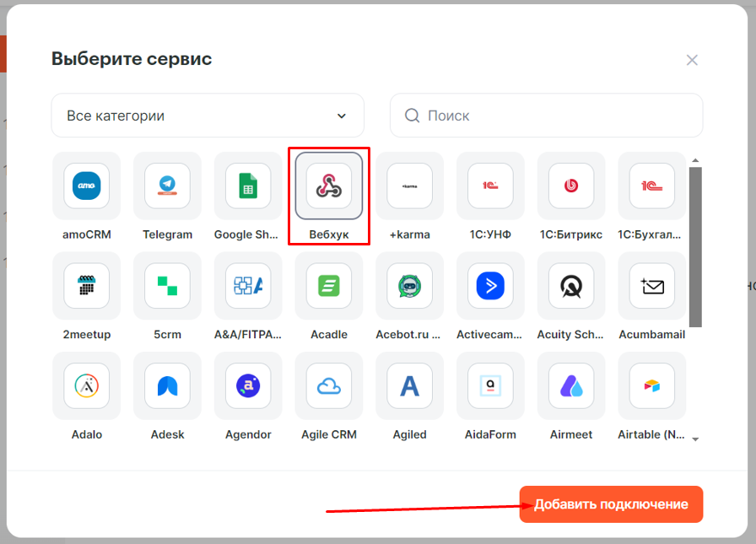Click the Добавить подключение button
The image size is (756, 544).
pyautogui.click(x=611, y=504)
